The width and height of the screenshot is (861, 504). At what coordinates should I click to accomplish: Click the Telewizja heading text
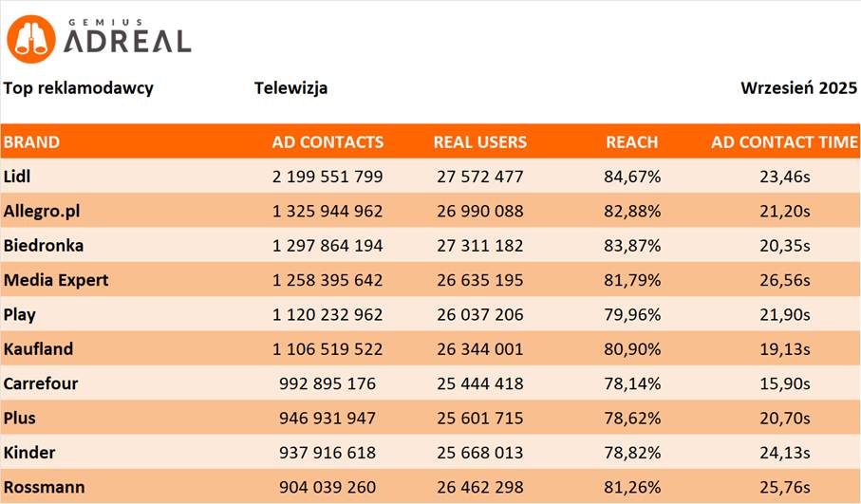pyautogui.click(x=290, y=88)
